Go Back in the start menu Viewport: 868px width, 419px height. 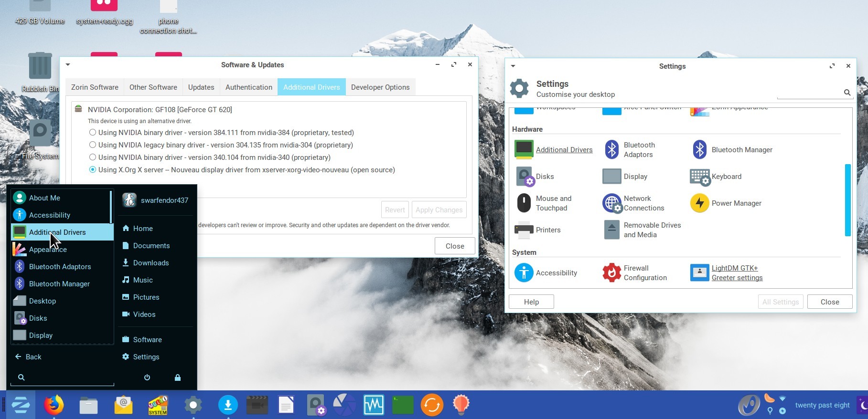pos(28,357)
